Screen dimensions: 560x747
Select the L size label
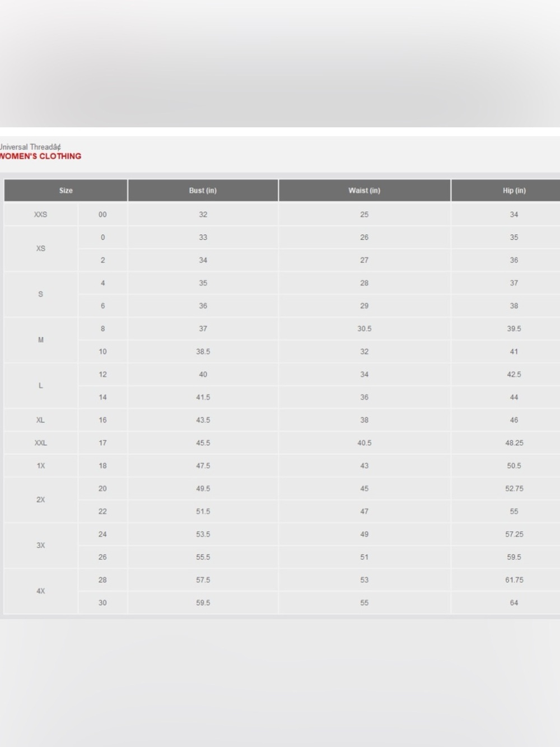point(41,386)
